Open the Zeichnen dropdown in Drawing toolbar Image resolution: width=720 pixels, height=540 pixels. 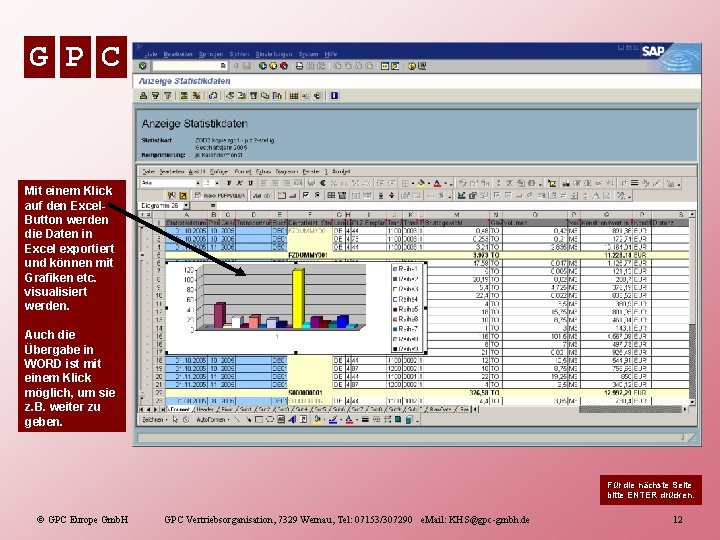(x=153, y=419)
